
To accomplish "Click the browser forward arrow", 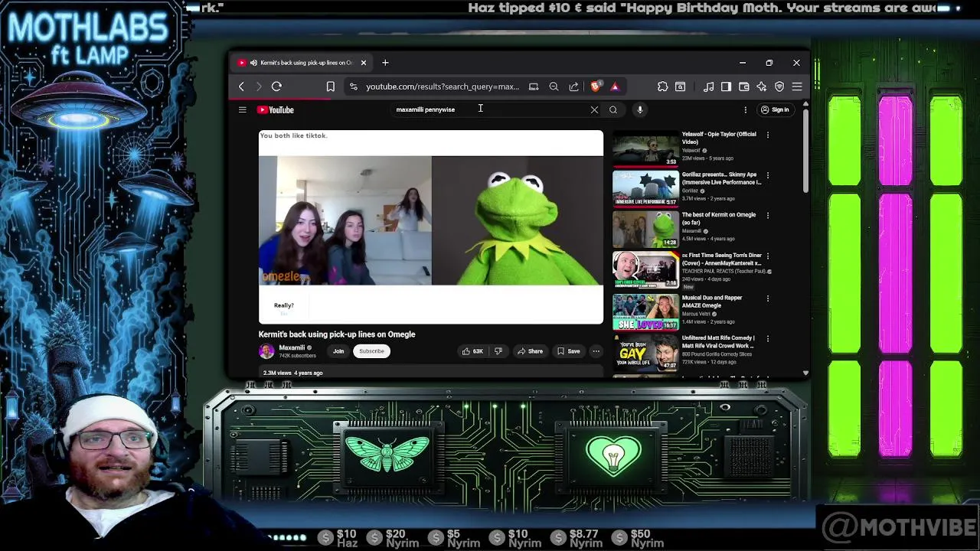I will pyautogui.click(x=258, y=86).
